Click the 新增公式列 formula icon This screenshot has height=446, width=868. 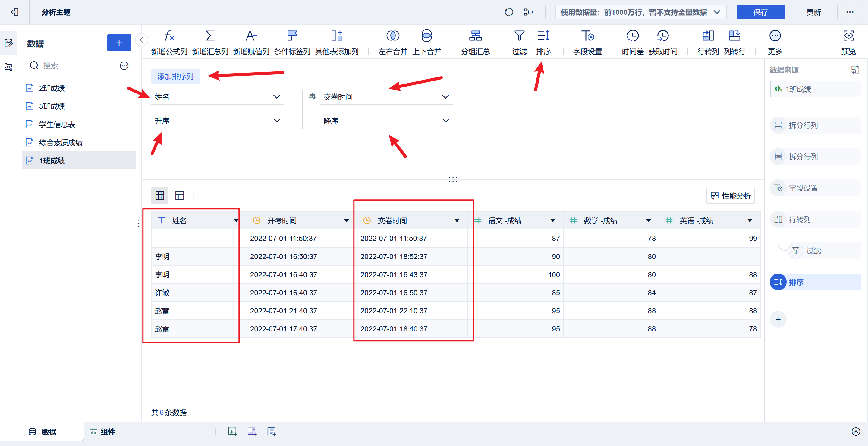click(169, 36)
